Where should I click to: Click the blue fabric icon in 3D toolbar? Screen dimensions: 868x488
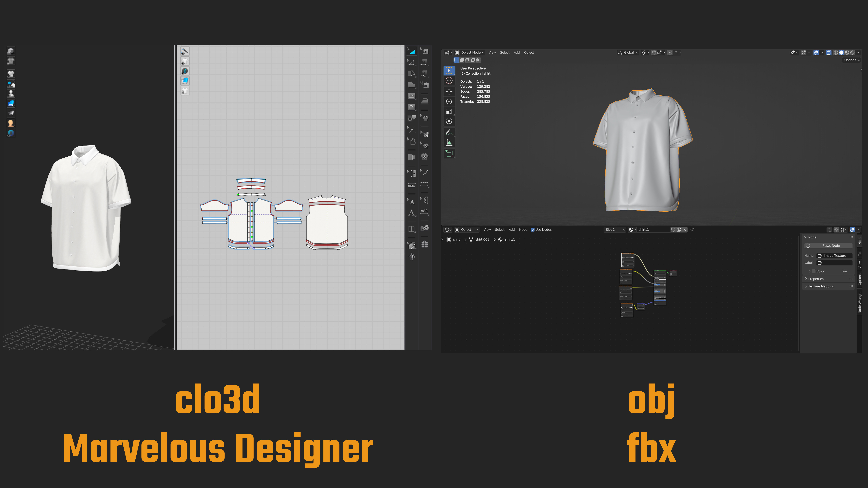(11, 103)
